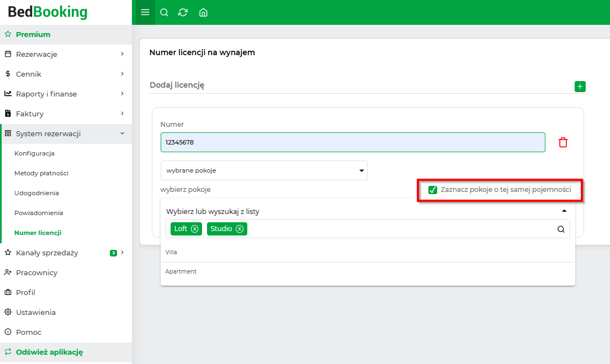Click the Loft tag label
The width and height of the screenshot is (610, 364).
pos(181,229)
